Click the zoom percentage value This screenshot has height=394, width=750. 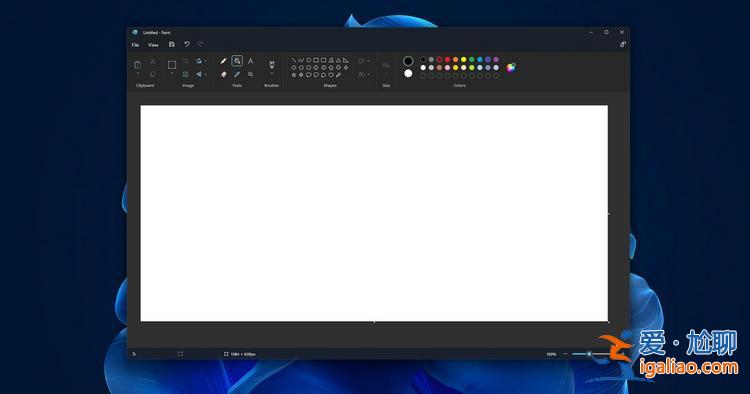551,354
